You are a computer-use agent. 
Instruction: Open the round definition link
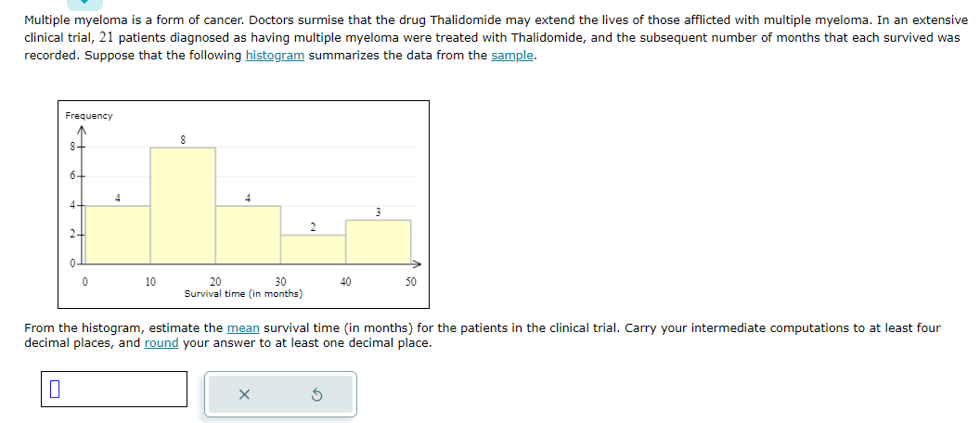tap(161, 343)
